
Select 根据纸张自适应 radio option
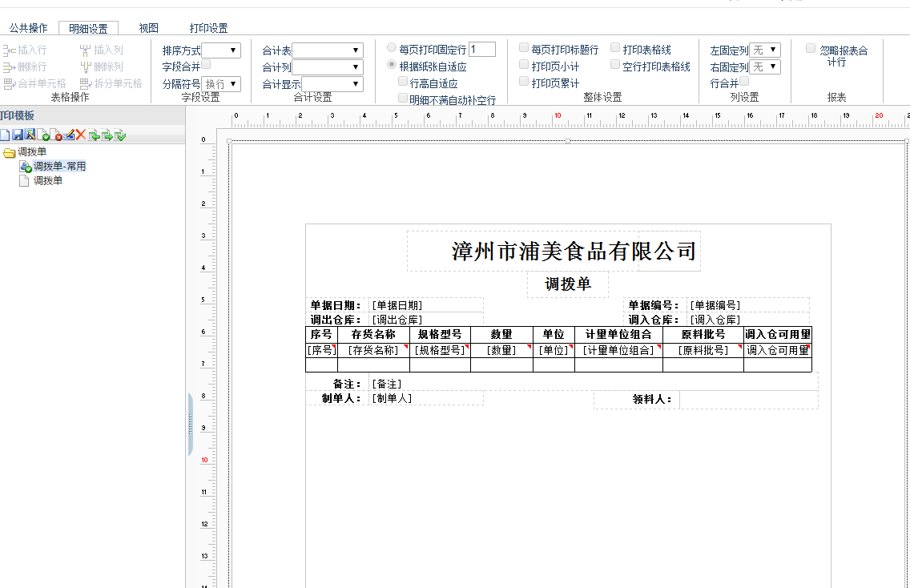pos(392,64)
